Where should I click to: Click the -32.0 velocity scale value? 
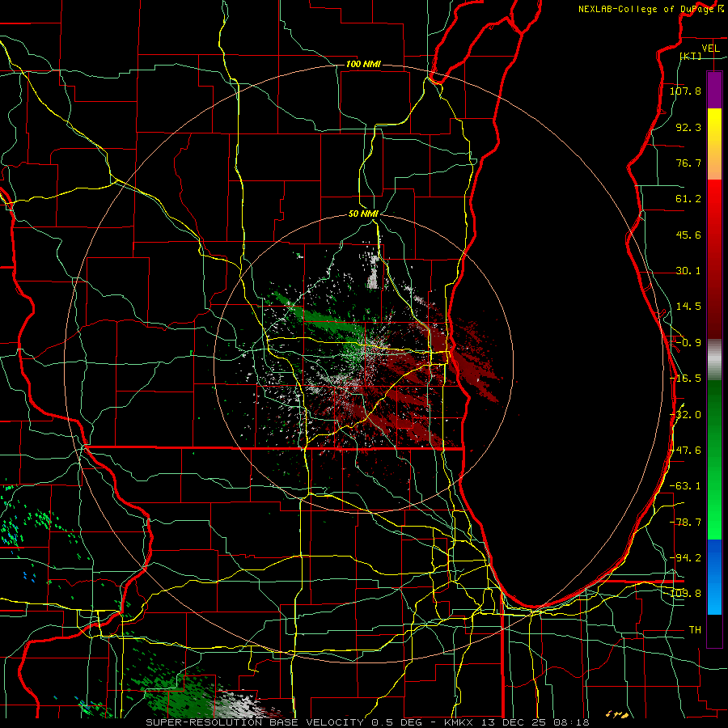click(x=685, y=415)
